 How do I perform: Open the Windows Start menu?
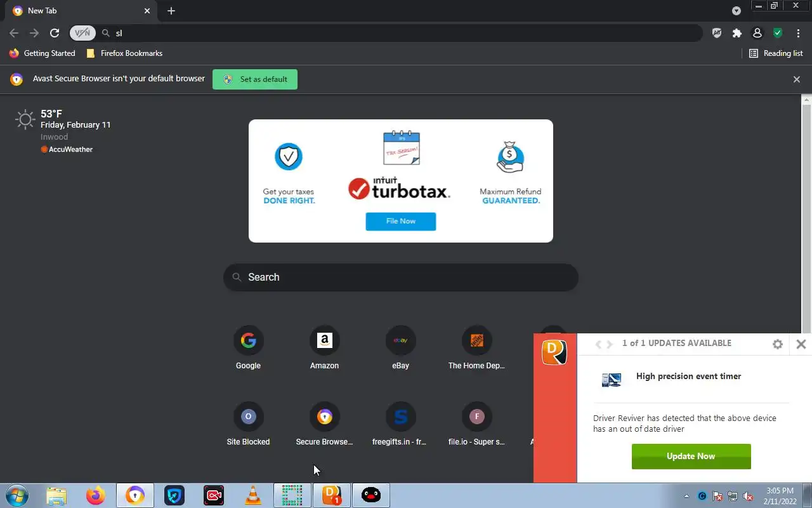(x=17, y=495)
